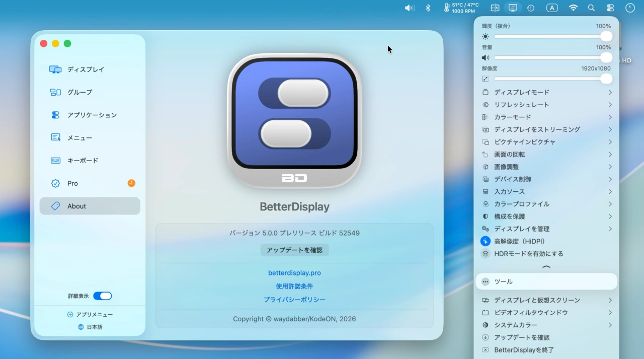The height and width of the screenshot is (359, 644).
Task: Click the menu bar volume icon
Action: tap(410, 8)
